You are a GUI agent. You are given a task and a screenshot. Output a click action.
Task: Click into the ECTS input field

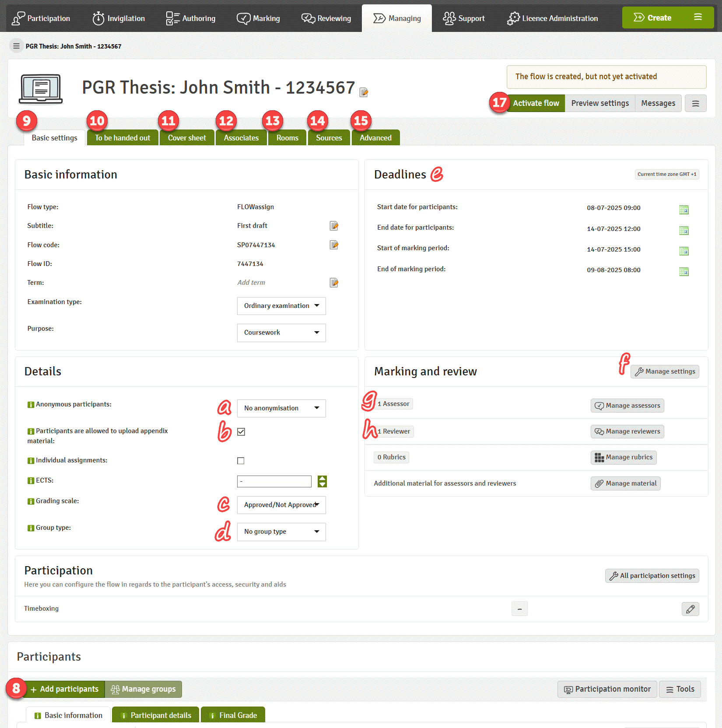(x=274, y=481)
